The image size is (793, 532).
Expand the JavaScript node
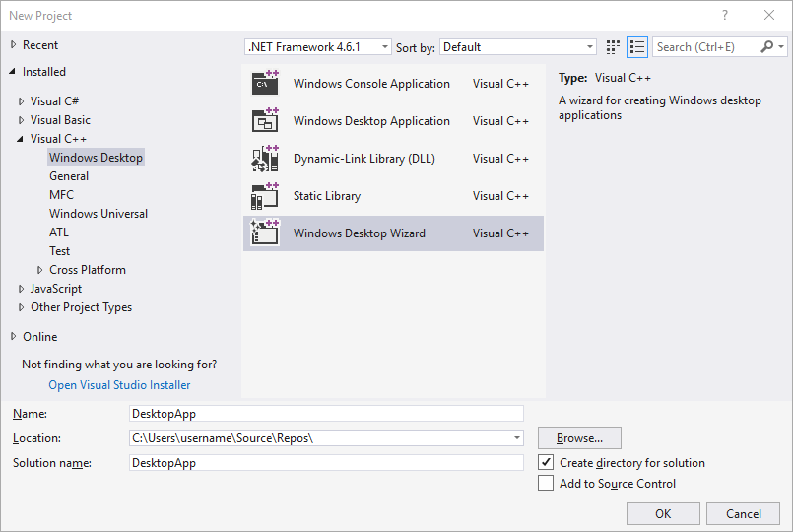(x=22, y=289)
